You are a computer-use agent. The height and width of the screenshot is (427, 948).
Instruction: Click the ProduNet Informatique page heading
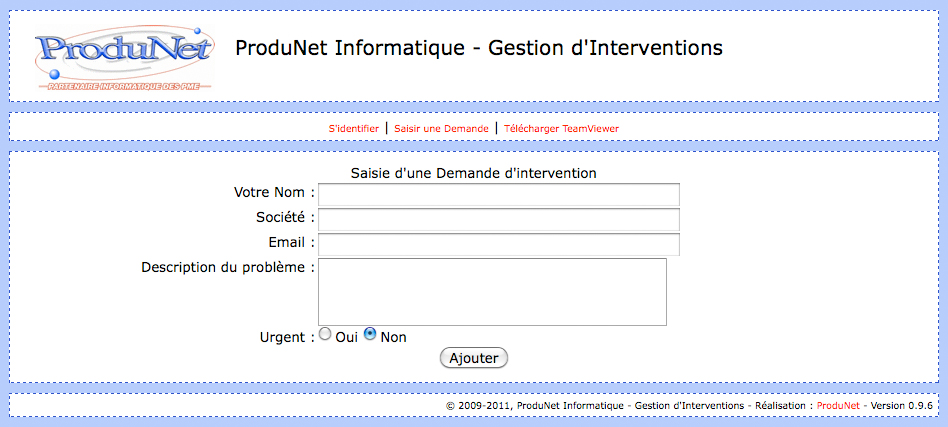click(x=479, y=48)
